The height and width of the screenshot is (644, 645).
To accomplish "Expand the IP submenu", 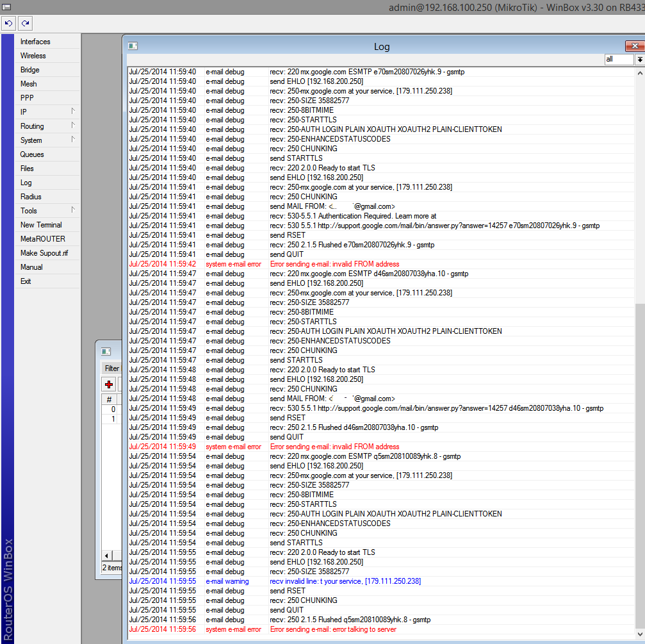I will [73, 111].
